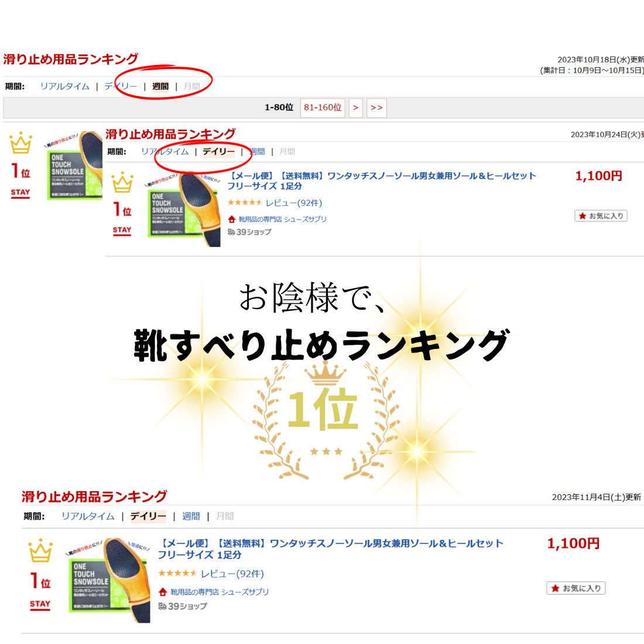The height and width of the screenshot is (644, 644).
Task: Open 靴用品の専門店 シューズサプリ shop link at bottom
Action: pyautogui.click(x=220, y=592)
